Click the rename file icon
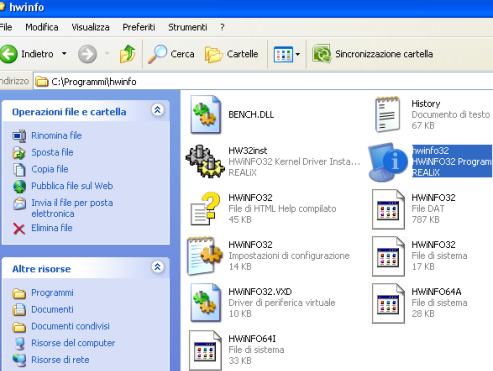Image resolution: width=493 pixels, height=371 pixels. click(19, 136)
